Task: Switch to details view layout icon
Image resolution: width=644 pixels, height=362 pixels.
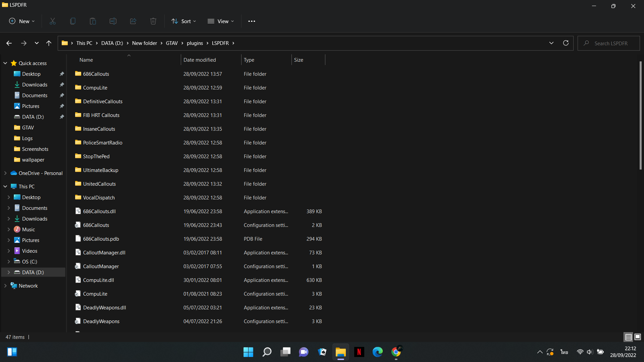Action: click(x=628, y=337)
